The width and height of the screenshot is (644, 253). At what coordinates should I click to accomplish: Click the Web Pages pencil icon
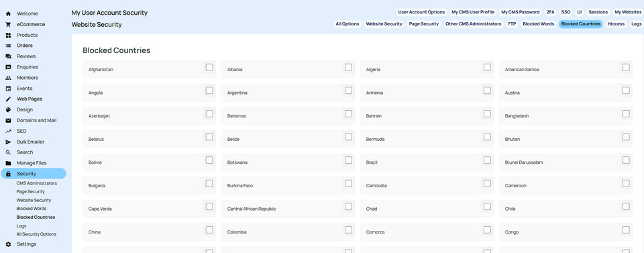click(8, 99)
